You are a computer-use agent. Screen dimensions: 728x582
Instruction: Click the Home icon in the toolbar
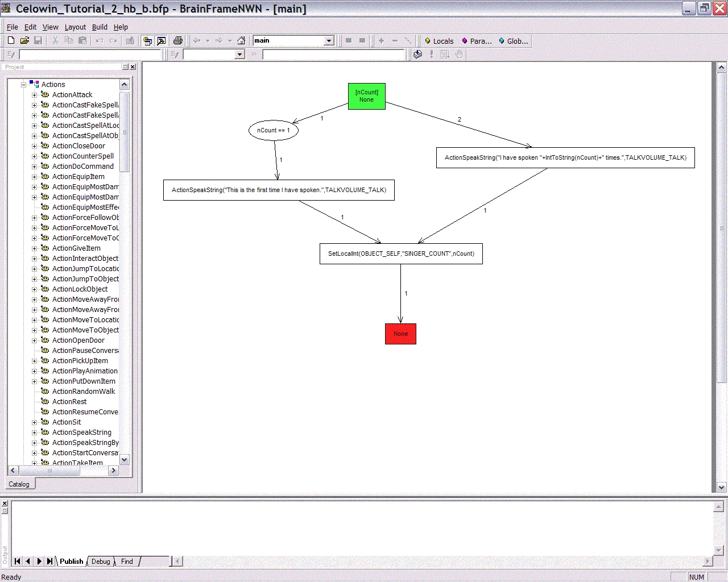click(241, 40)
